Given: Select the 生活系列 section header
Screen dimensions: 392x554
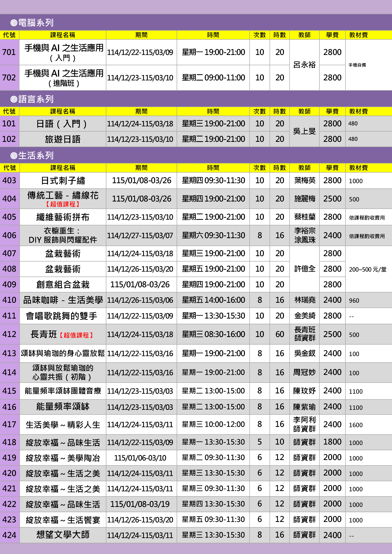Looking at the screenshot, I should tap(36, 156).
